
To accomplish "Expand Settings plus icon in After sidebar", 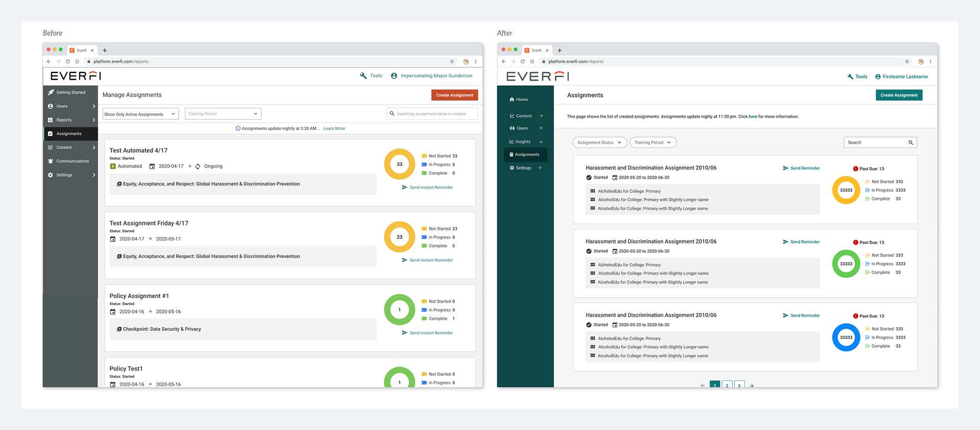I will tap(540, 168).
